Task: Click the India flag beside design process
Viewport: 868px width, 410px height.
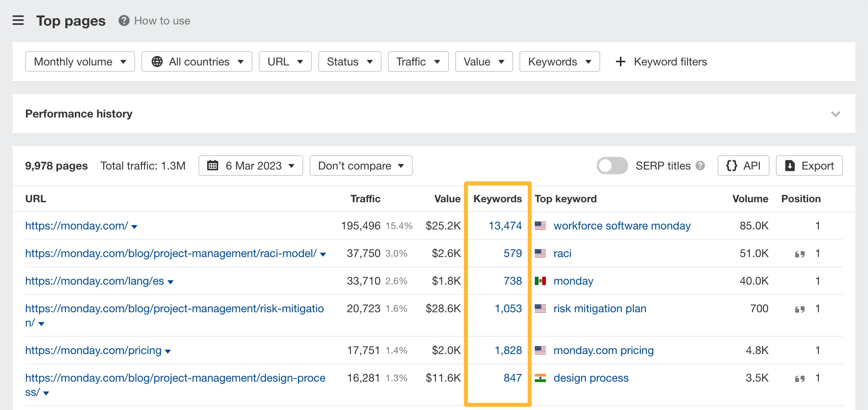Action: [x=541, y=378]
